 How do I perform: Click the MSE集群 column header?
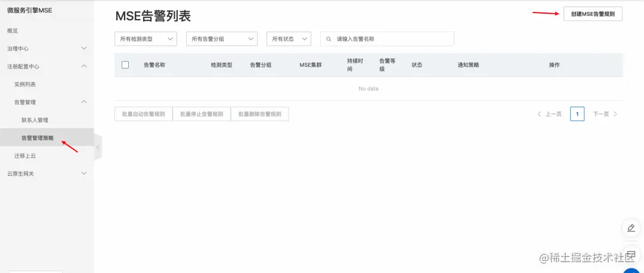click(311, 65)
